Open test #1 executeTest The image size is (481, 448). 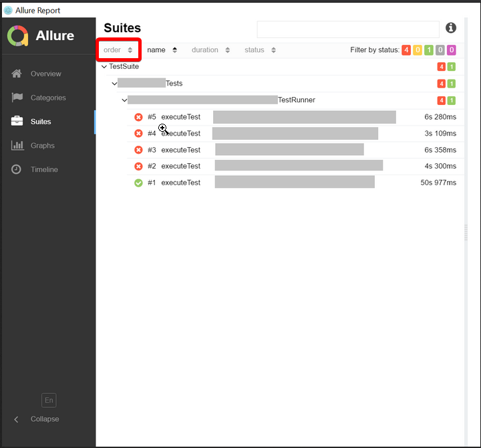coord(295,183)
